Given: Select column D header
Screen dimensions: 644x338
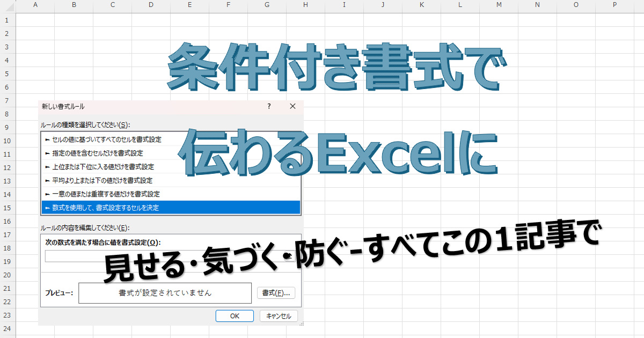Looking at the screenshot, I should (x=151, y=5).
